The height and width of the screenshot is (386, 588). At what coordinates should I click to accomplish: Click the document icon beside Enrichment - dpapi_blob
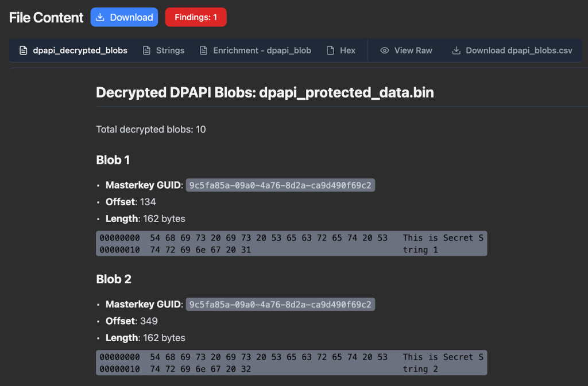[204, 50]
